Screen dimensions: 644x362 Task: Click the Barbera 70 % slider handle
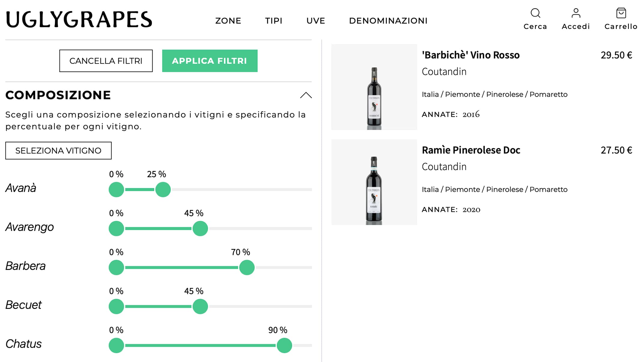click(x=247, y=267)
